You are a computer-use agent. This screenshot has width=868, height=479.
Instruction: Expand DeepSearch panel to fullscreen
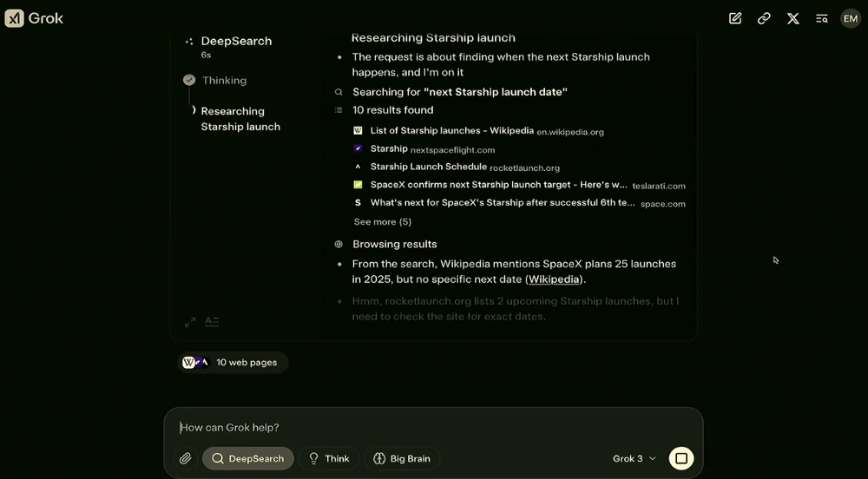[190, 322]
